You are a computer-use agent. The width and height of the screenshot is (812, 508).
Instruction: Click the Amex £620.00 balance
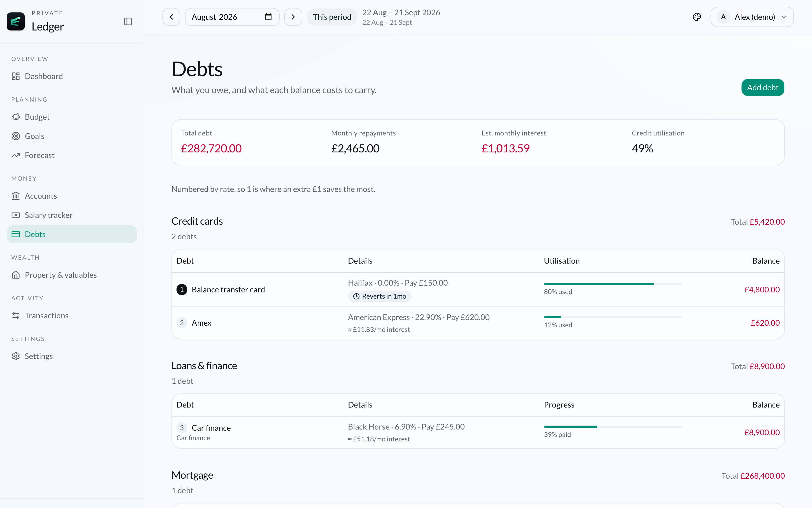coord(765,323)
